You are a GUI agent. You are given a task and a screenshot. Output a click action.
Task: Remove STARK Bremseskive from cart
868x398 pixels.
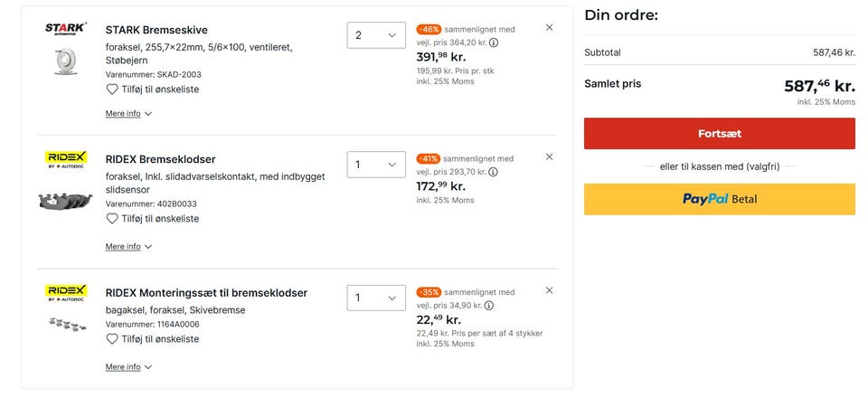[x=549, y=28]
